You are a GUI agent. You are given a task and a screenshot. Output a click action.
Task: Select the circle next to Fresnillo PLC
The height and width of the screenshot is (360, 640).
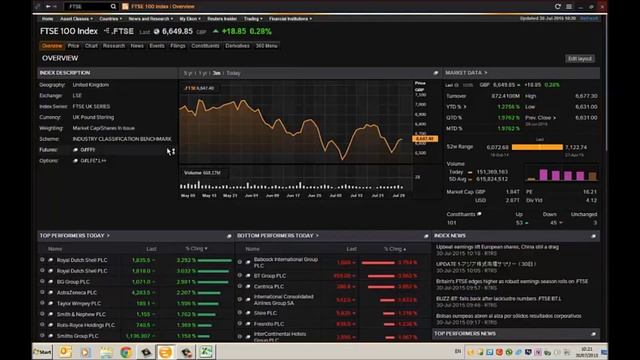point(240,324)
